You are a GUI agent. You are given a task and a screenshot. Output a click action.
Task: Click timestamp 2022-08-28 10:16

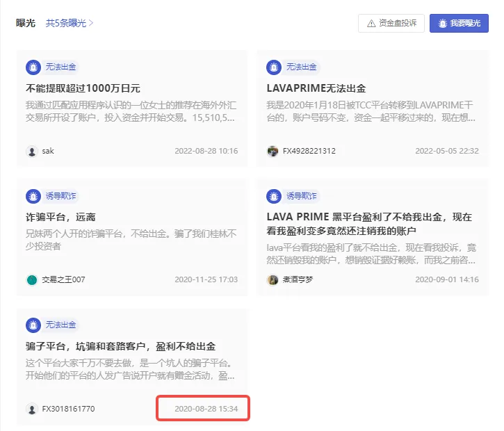point(206,151)
